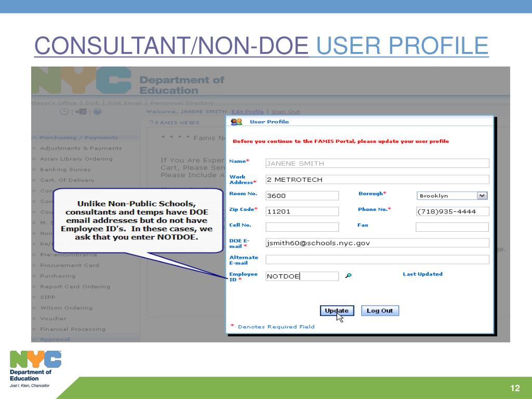Open the Personnel Directory link
Viewport: 532px width, 399px height.
[x=182, y=102]
